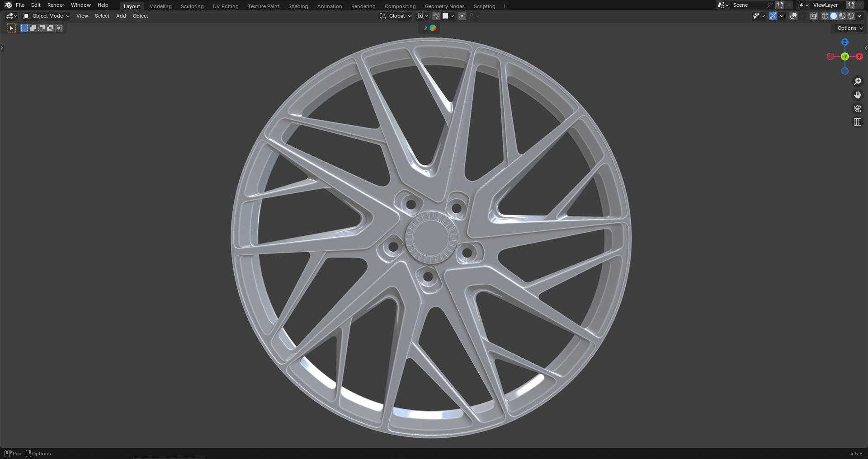Viewport: 868px width, 459px height.
Task: Open the Render menu
Action: point(56,5)
